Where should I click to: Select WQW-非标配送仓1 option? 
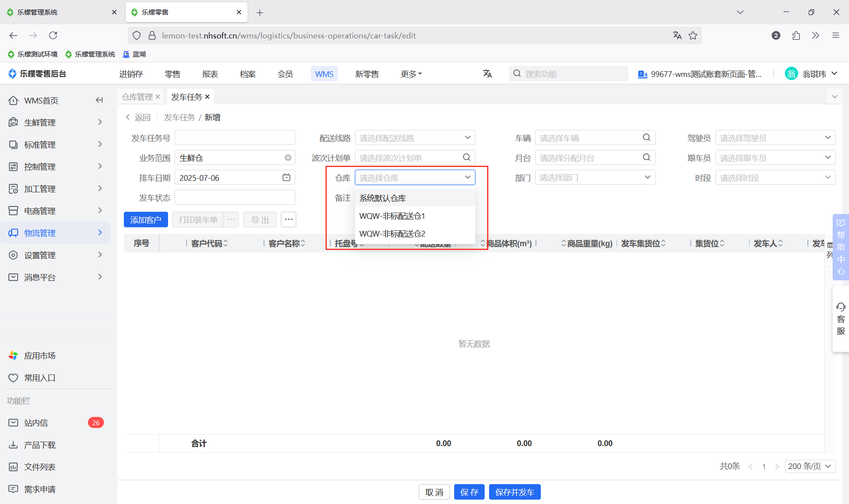pos(415,216)
